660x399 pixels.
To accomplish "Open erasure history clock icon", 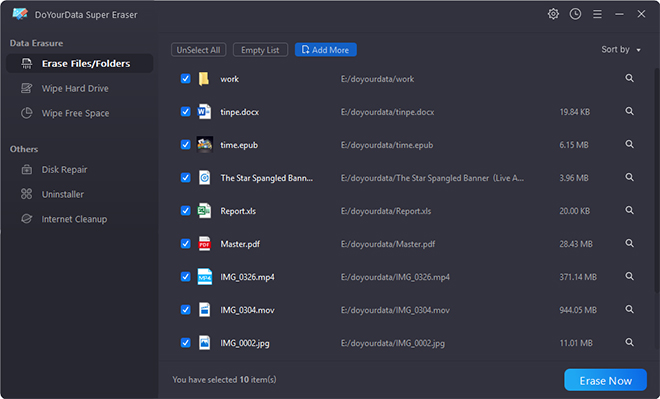I will point(575,14).
